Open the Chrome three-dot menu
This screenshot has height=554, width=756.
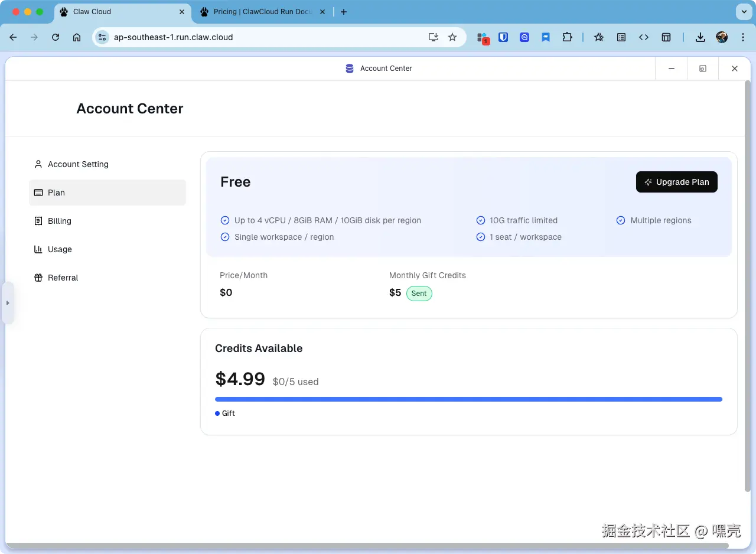742,37
